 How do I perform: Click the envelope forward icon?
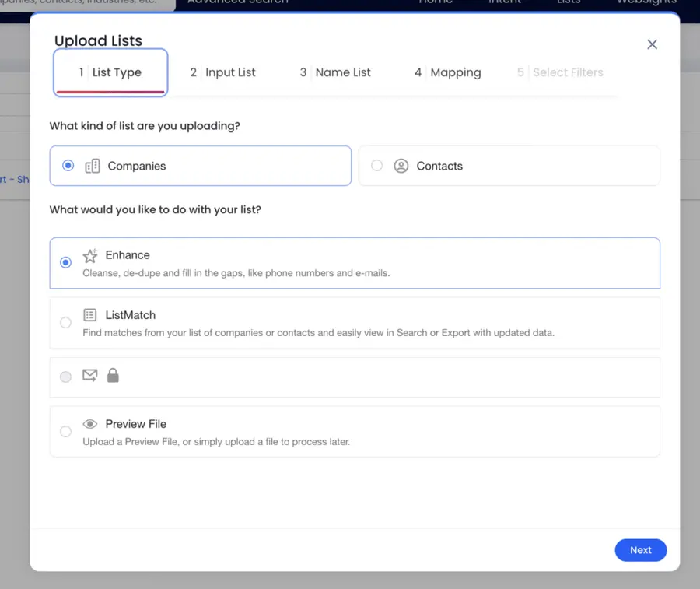(90, 375)
